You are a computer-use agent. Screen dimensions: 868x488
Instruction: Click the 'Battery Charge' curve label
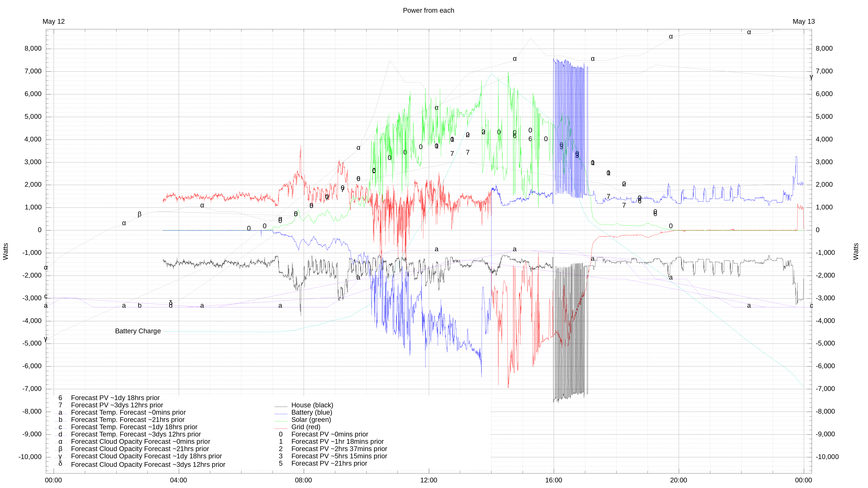[x=138, y=331]
